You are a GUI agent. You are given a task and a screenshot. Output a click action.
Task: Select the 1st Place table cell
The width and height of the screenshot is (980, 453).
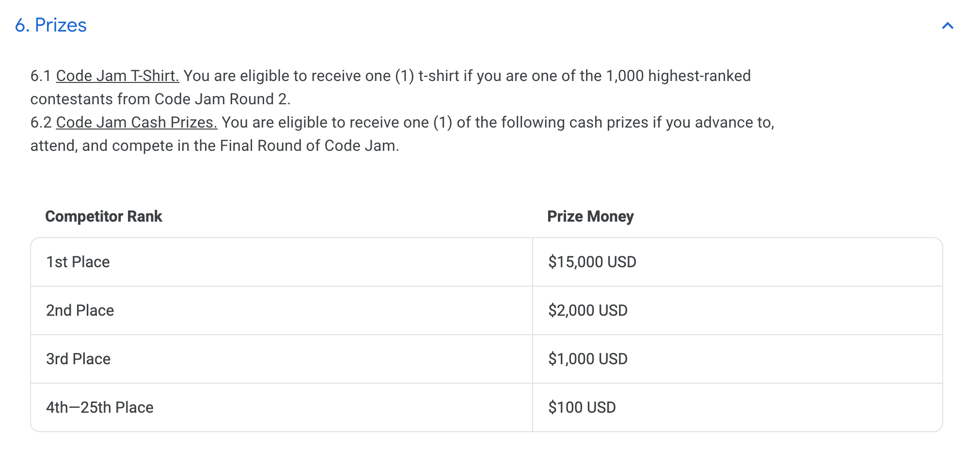click(x=282, y=262)
